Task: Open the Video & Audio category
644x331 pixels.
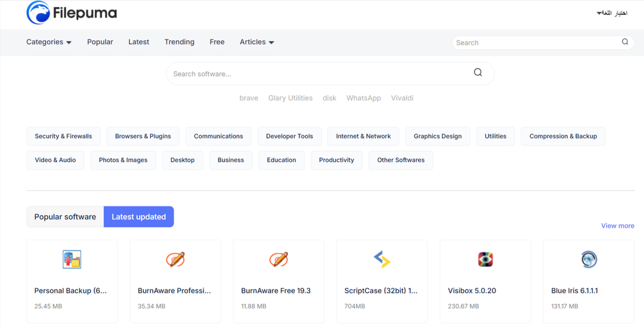Action: tap(55, 160)
